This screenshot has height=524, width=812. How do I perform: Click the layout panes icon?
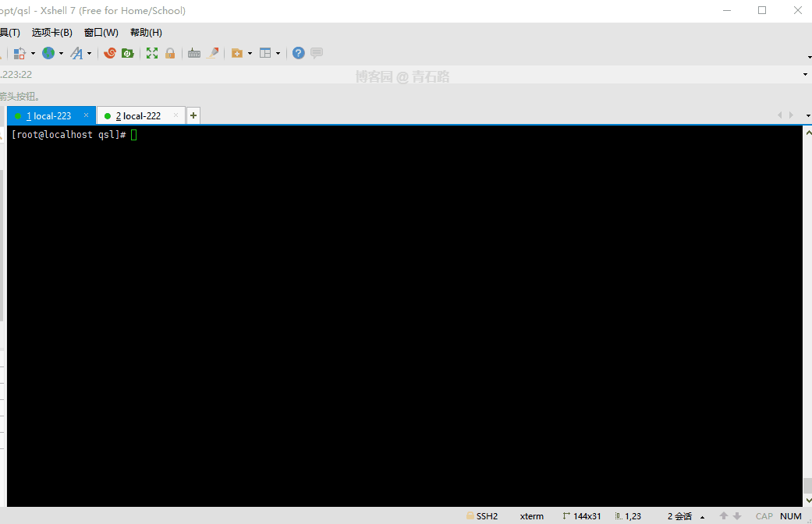coord(265,53)
